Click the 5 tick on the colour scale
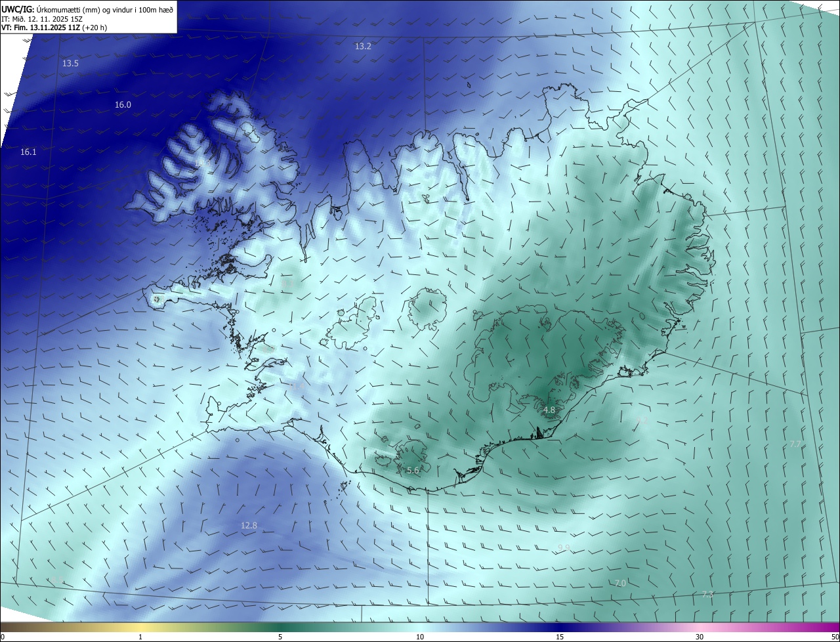 pos(280,637)
